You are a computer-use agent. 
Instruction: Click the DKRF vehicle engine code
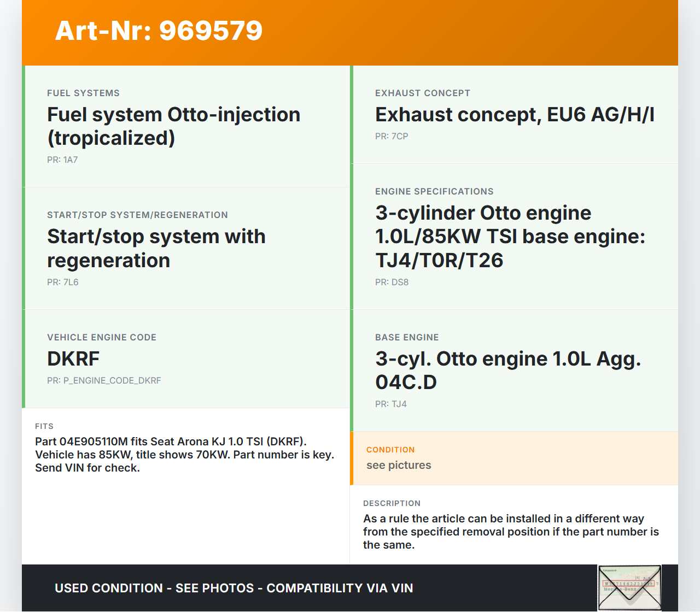tap(73, 359)
